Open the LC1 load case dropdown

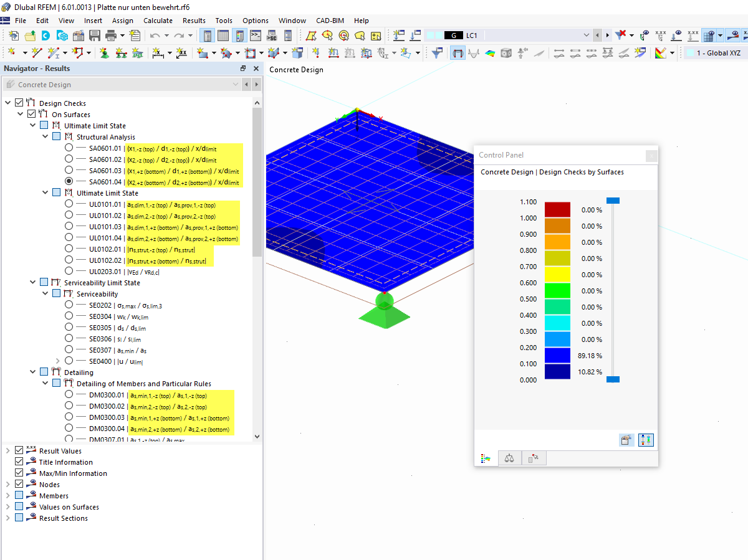(586, 36)
